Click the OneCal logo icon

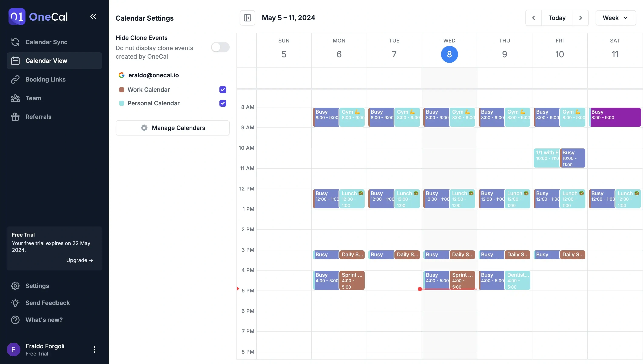point(17,17)
